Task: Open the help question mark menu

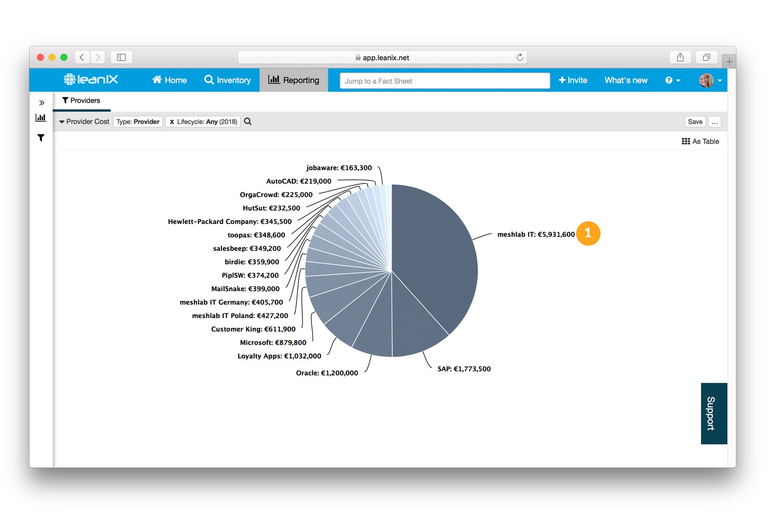Action: click(672, 81)
